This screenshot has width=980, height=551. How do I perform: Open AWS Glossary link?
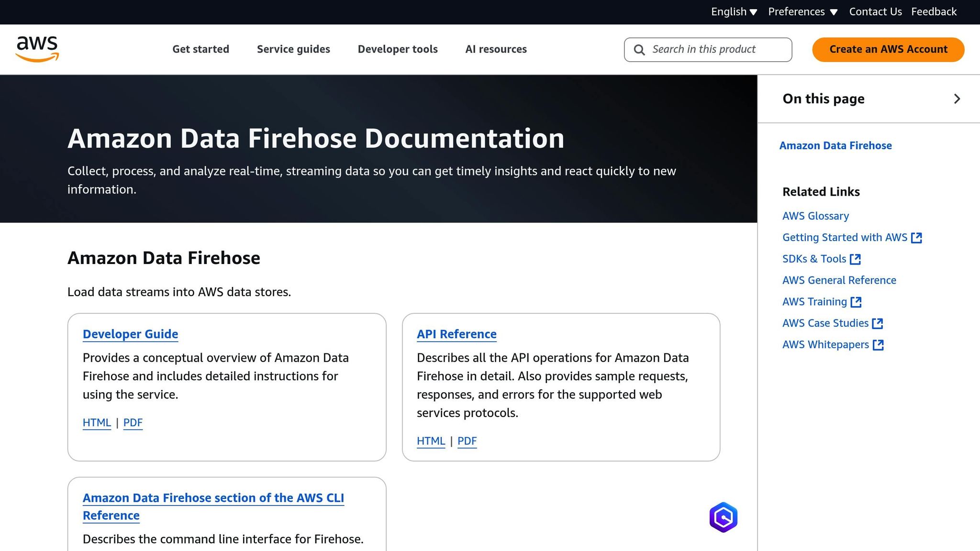(x=815, y=216)
